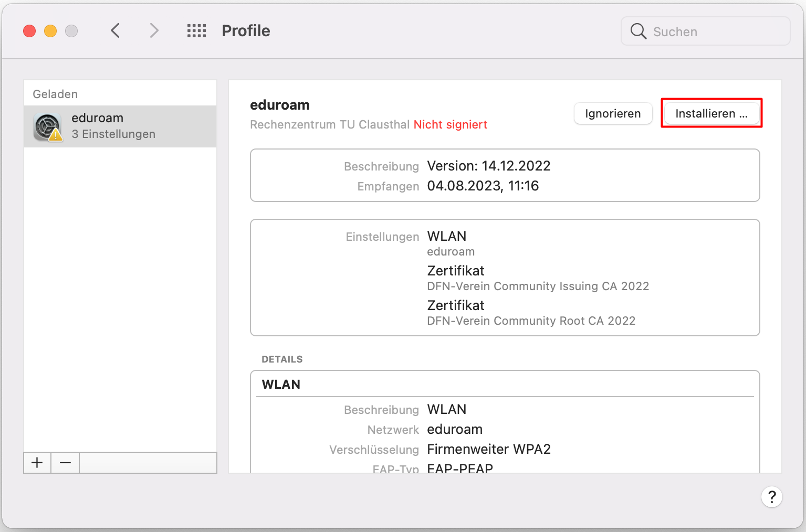Click the yellow minimize window button
The width and height of the screenshot is (806, 532).
pos(50,31)
